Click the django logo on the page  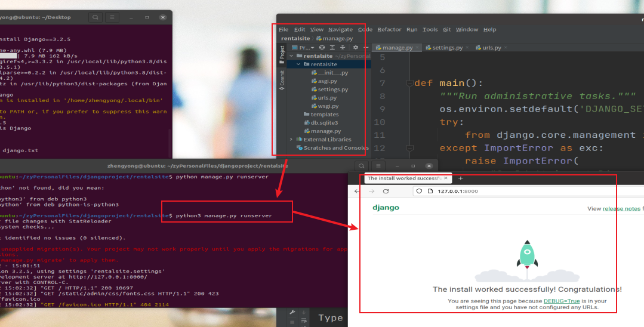pyautogui.click(x=386, y=208)
